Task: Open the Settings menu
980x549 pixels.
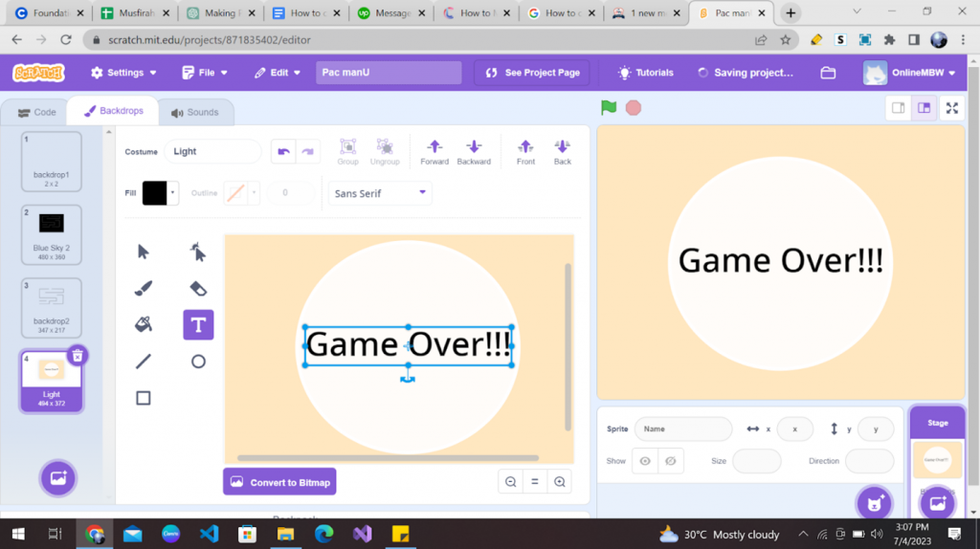Action: [x=123, y=73]
